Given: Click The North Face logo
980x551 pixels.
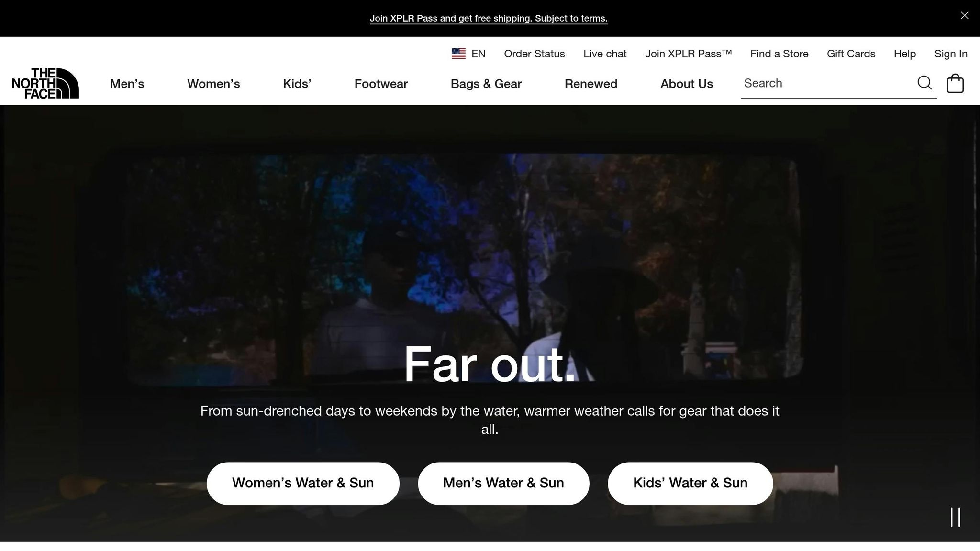Looking at the screenshot, I should pos(45,83).
